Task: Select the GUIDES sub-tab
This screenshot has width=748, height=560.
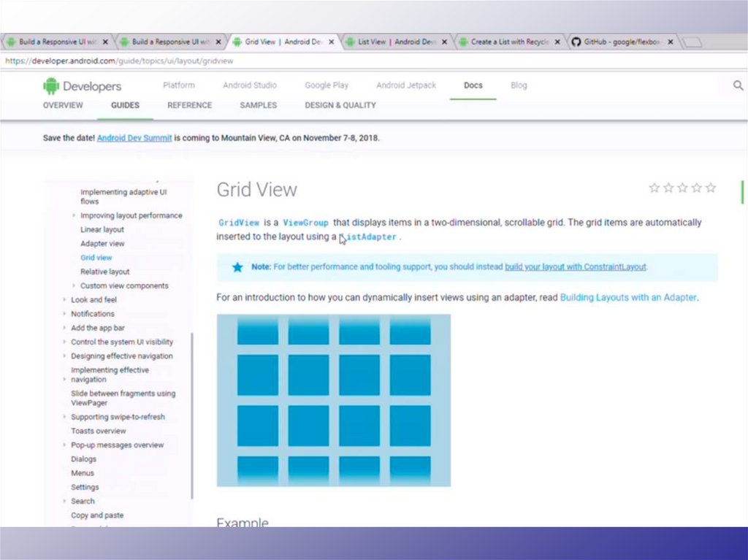Action: tap(125, 105)
